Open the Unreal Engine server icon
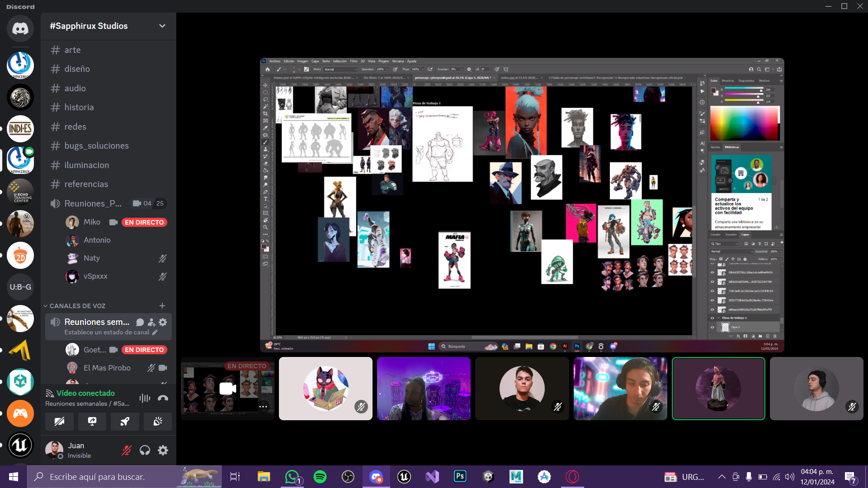 point(20,445)
